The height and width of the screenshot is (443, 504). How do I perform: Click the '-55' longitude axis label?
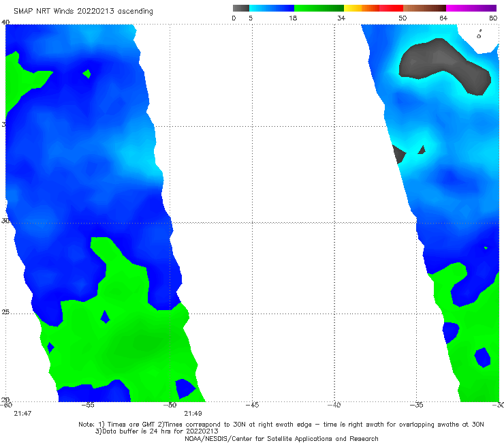click(x=88, y=405)
